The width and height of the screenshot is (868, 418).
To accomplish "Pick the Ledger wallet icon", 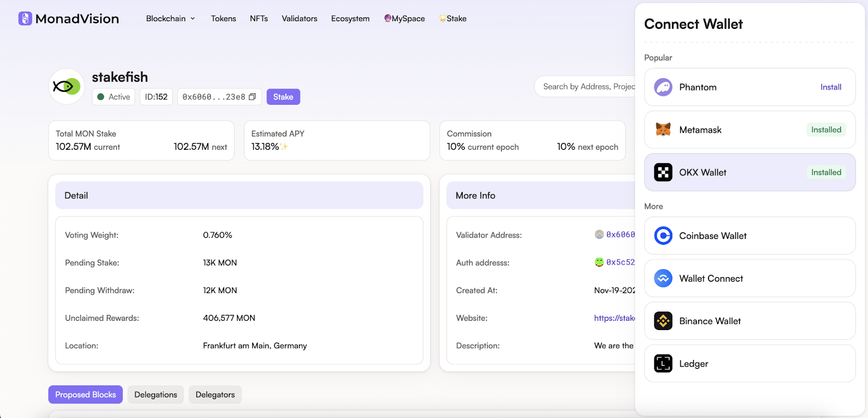I will pyautogui.click(x=663, y=364).
